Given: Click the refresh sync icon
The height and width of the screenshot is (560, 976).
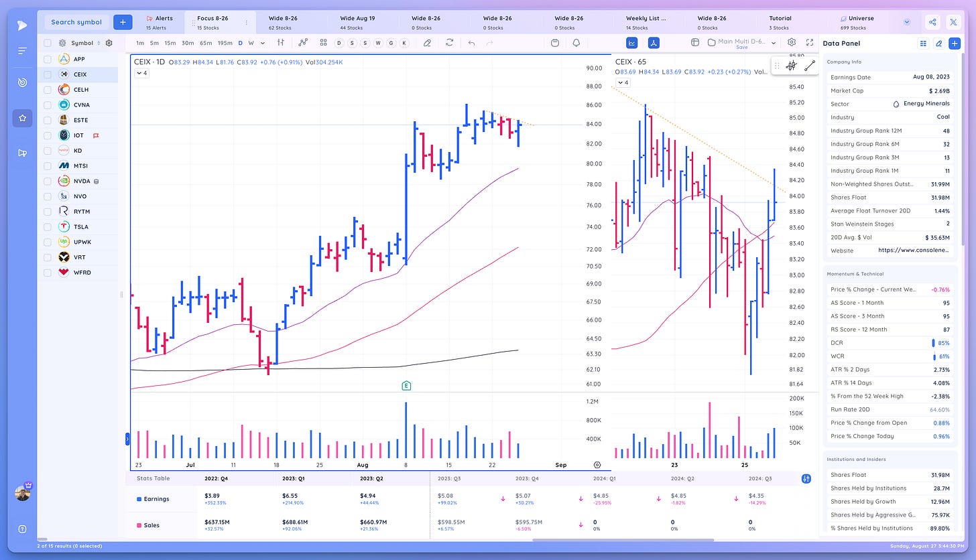Looking at the screenshot, I should click(x=449, y=42).
